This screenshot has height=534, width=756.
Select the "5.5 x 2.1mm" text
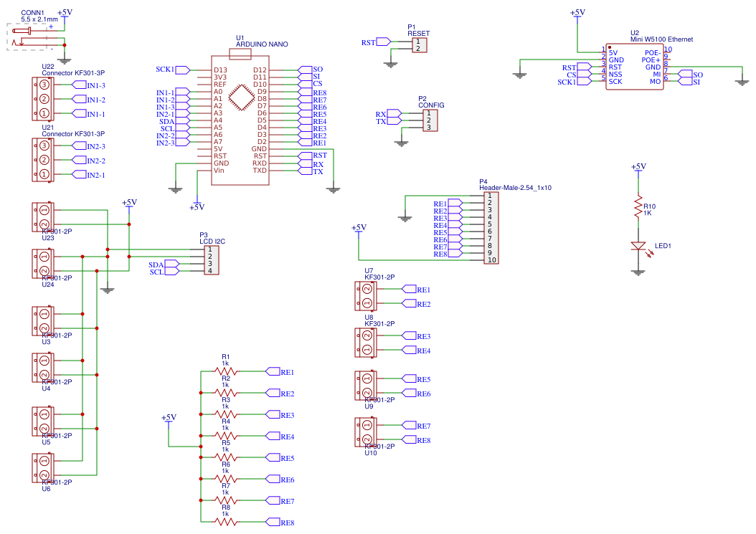click(39, 19)
